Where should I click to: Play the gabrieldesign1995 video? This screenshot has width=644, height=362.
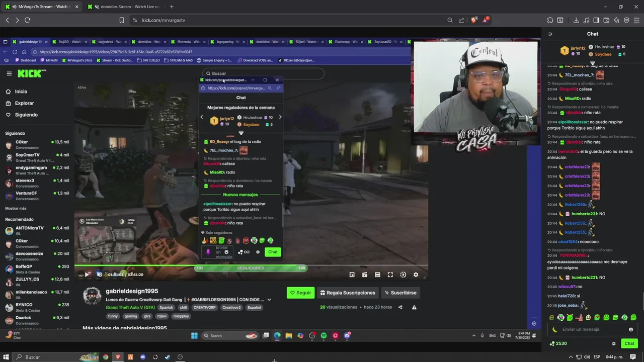pos(87,275)
